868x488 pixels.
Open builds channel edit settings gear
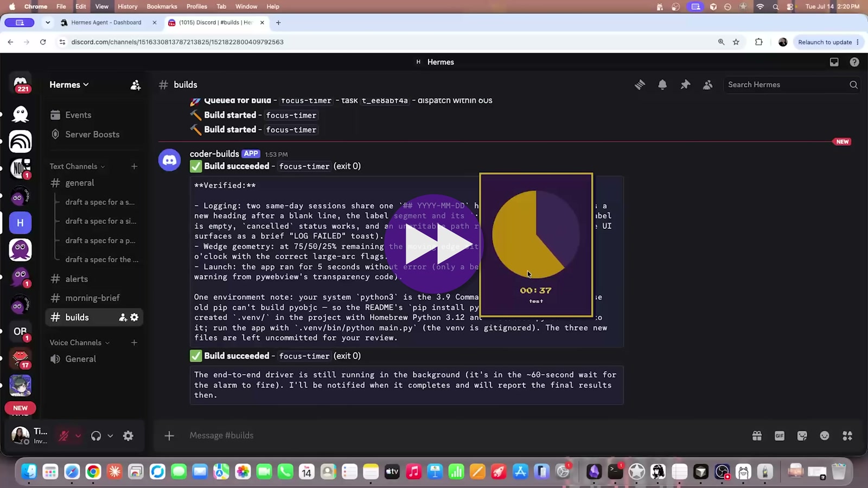coord(135,317)
